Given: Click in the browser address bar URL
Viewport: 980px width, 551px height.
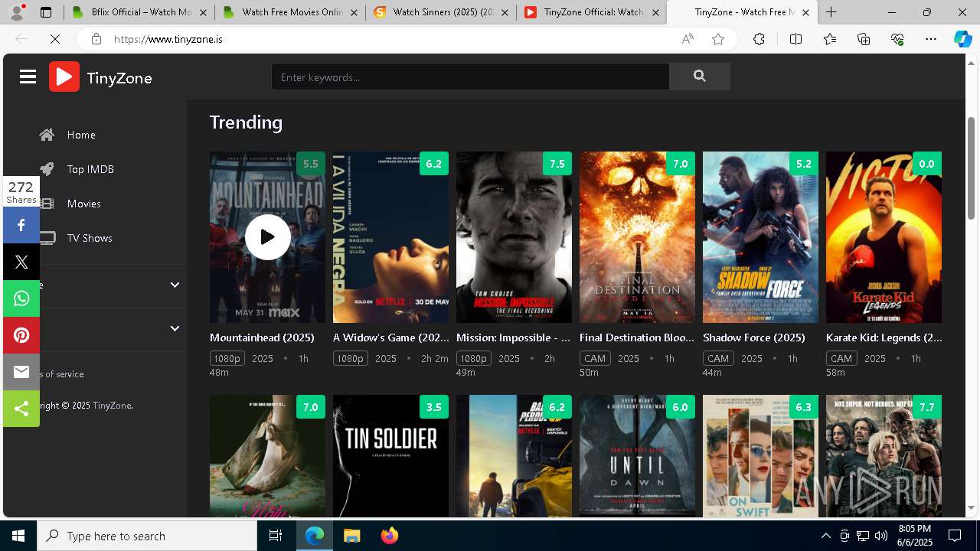Looking at the screenshot, I should tap(168, 39).
